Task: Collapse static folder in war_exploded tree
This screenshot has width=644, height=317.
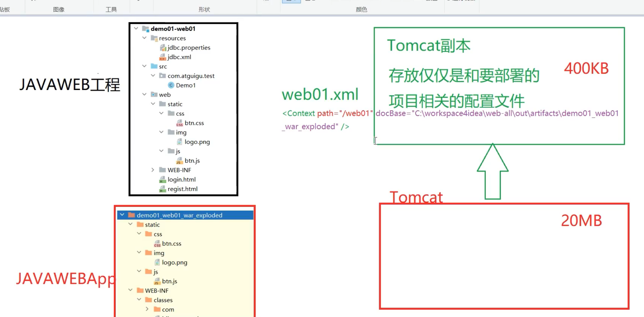Action: click(131, 224)
